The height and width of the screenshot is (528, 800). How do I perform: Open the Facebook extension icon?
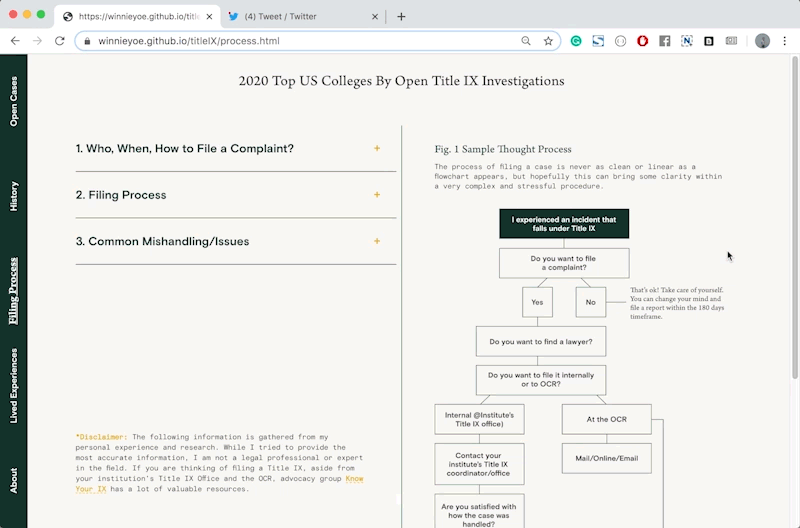pos(664,41)
